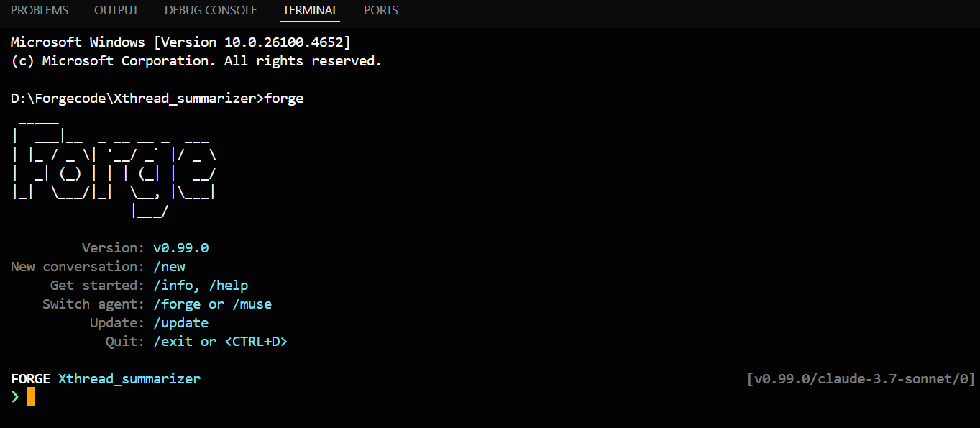Screen dimensions: 980x428
Task: Click the /help command text
Action: click(x=229, y=285)
